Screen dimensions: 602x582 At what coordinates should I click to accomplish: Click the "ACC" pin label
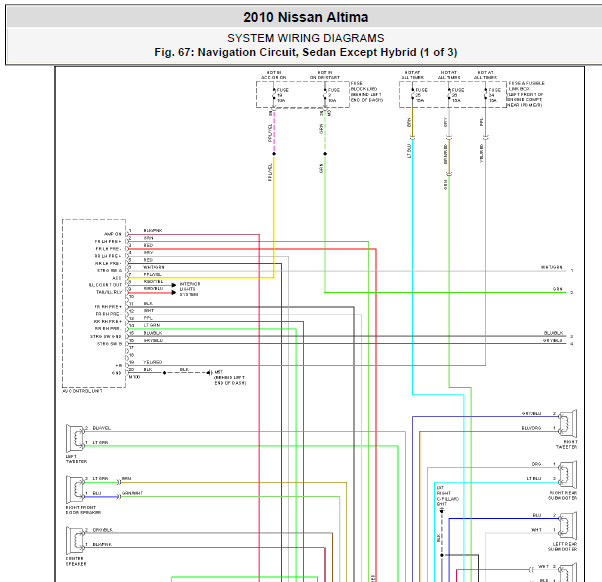pyautogui.click(x=117, y=278)
